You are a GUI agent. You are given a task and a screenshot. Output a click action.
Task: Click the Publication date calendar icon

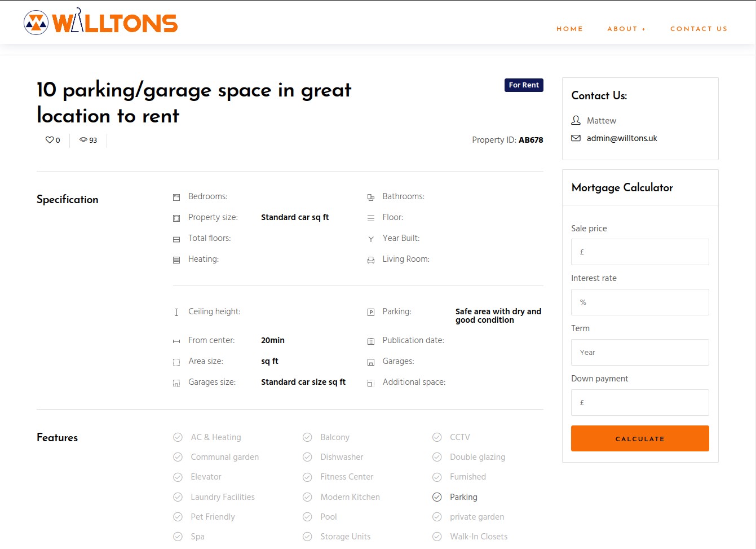[371, 341]
